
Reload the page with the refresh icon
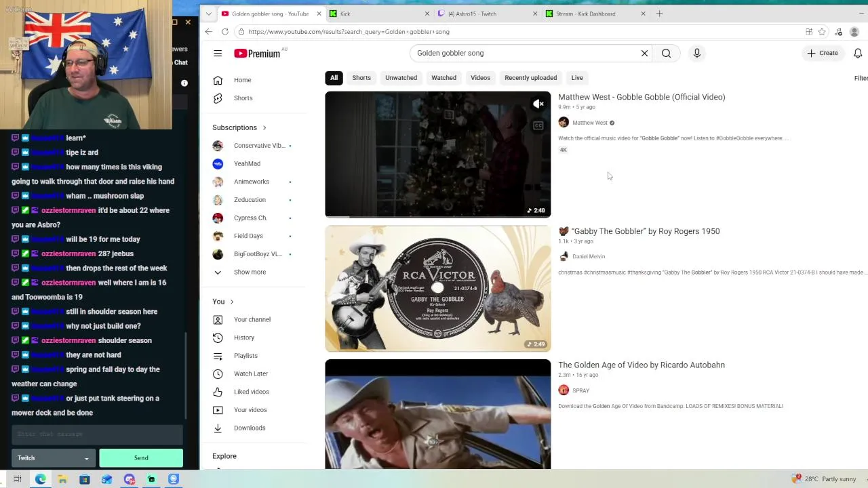click(x=225, y=31)
